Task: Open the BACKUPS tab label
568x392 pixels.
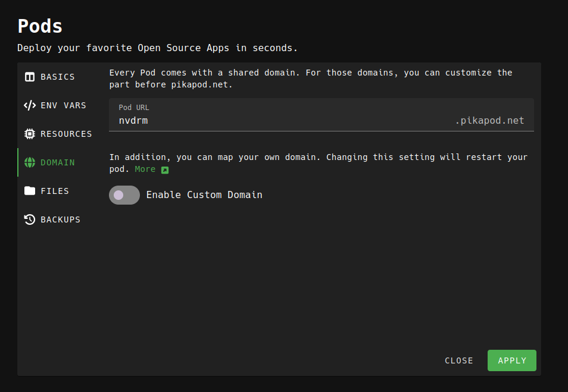Action: pyautogui.click(x=60, y=219)
